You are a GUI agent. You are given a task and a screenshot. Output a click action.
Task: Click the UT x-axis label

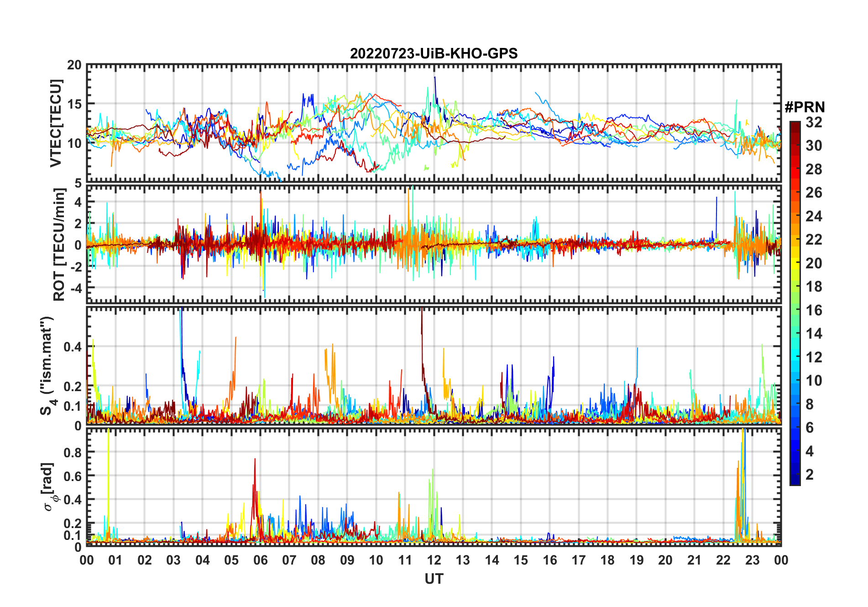coord(434,579)
